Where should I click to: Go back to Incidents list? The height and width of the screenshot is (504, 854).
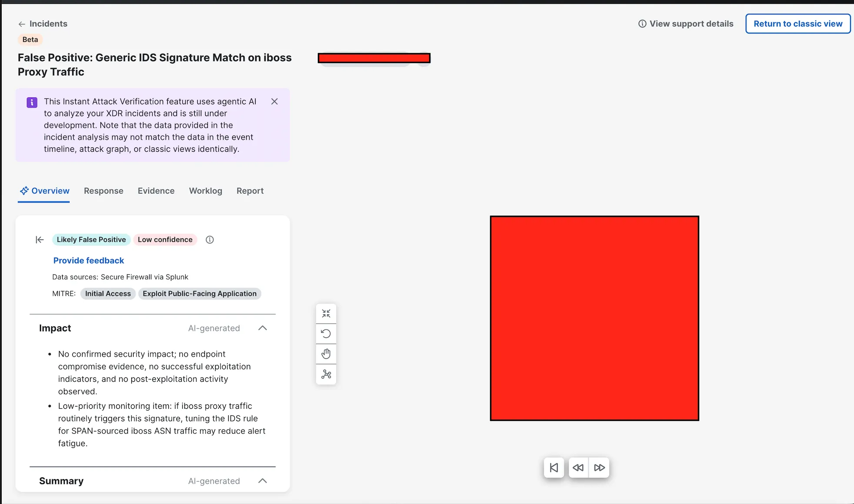[43, 23]
